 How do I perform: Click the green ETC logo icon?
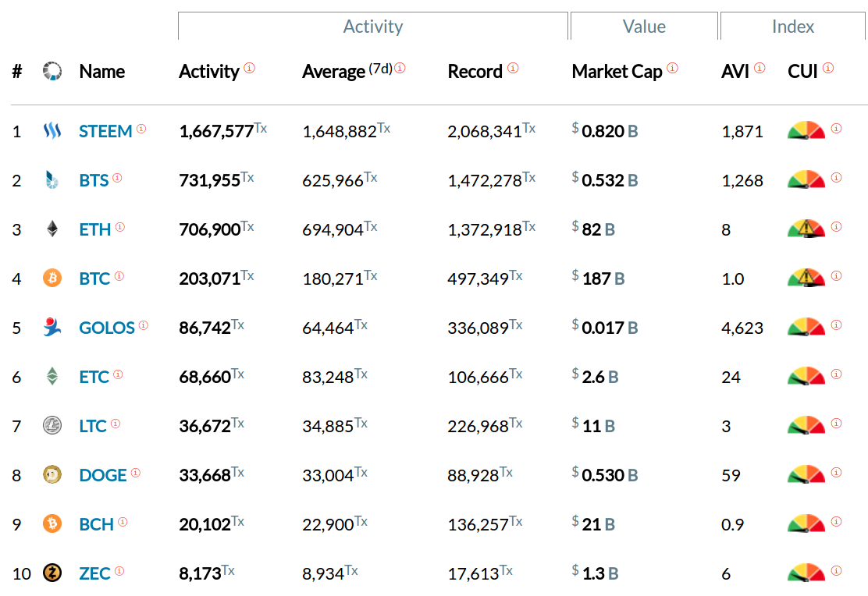click(52, 376)
